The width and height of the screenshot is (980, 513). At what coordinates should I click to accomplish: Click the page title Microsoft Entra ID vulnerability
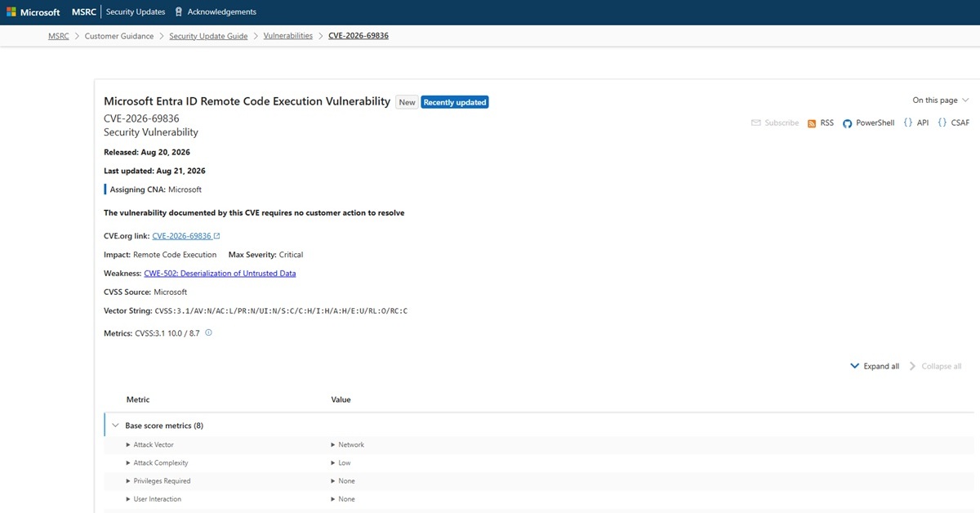[x=247, y=101]
